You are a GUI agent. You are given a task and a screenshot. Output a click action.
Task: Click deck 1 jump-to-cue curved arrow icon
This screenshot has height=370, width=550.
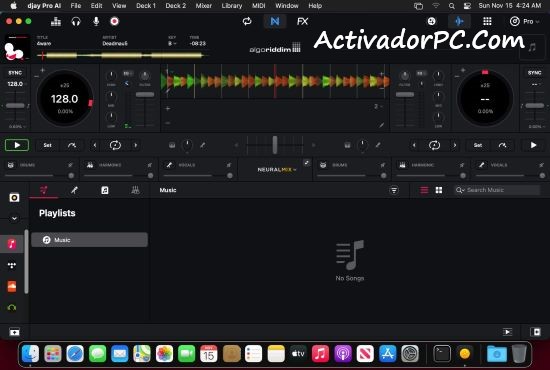72,145
